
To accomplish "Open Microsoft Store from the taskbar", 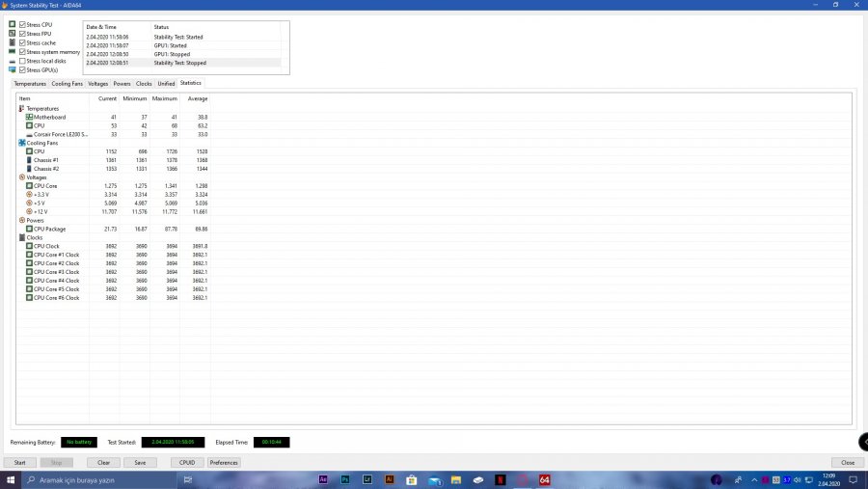I will [412, 479].
